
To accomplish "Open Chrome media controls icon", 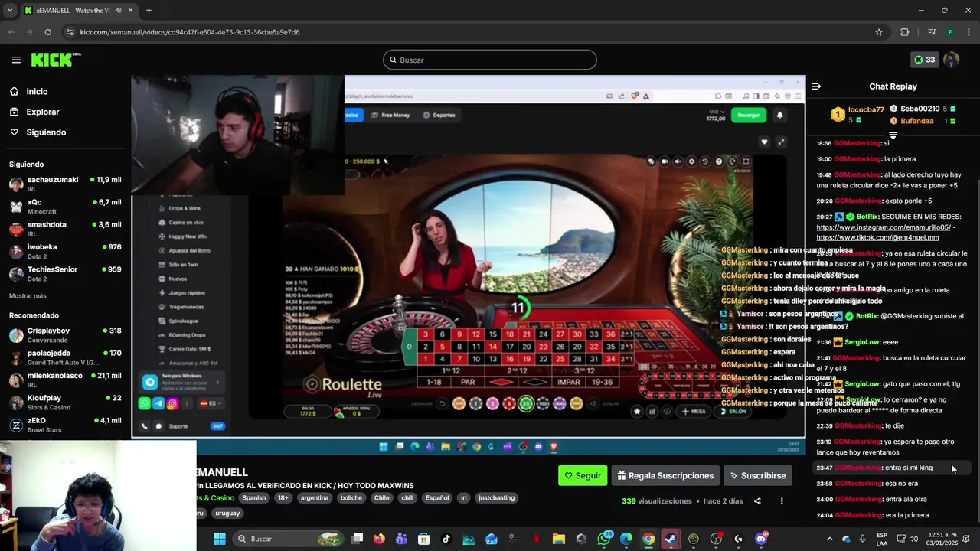I will [x=931, y=32].
